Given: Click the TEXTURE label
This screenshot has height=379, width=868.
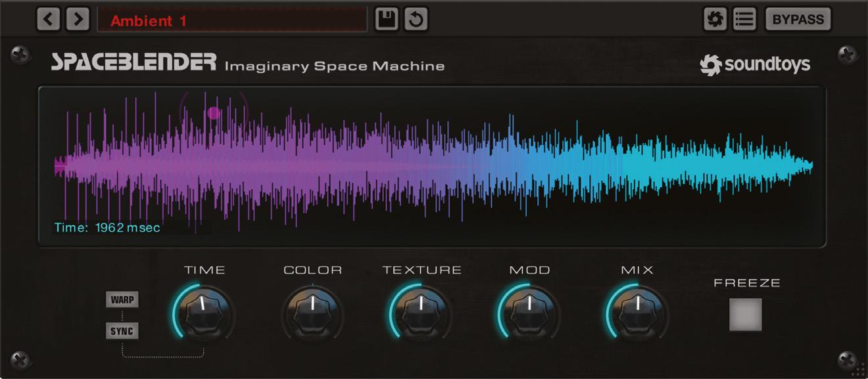Looking at the screenshot, I should tap(422, 270).
